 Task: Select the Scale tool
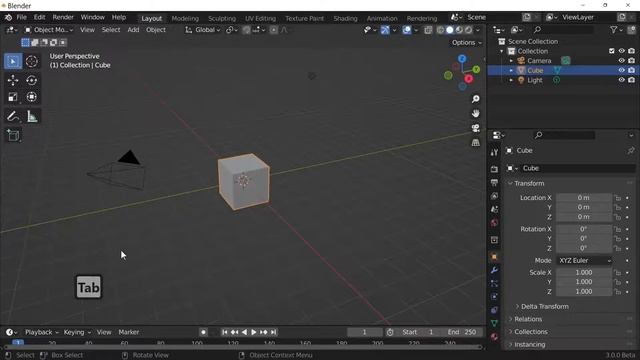pos(13,97)
